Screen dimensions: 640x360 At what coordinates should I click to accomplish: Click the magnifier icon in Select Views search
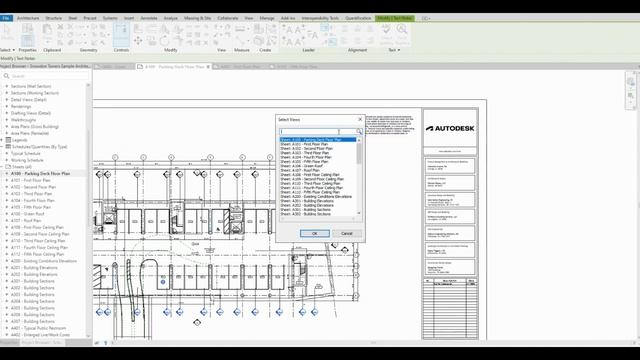coord(359,131)
